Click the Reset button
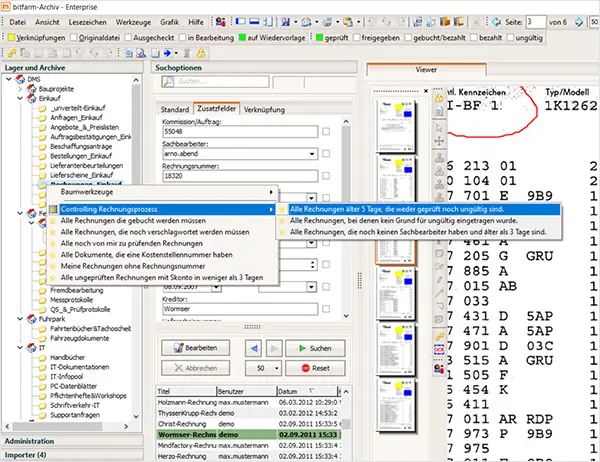This screenshot has height=462, width=600. pos(315,368)
